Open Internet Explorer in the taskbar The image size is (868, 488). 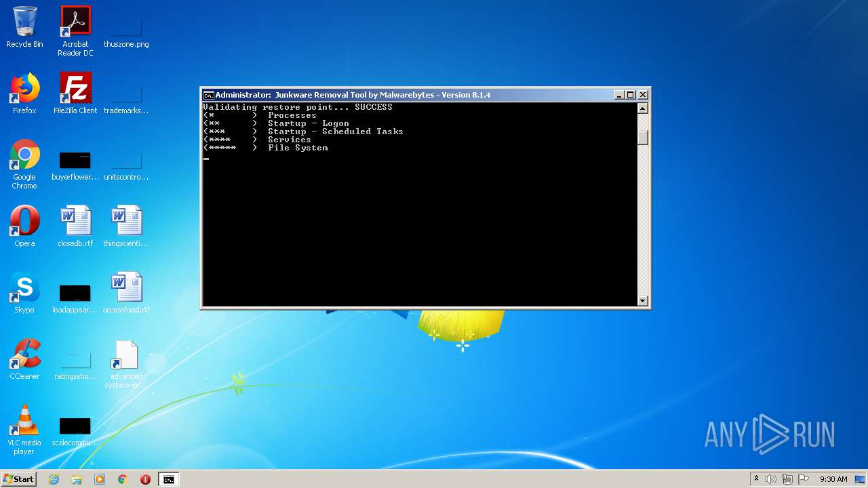(x=54, y=479)
